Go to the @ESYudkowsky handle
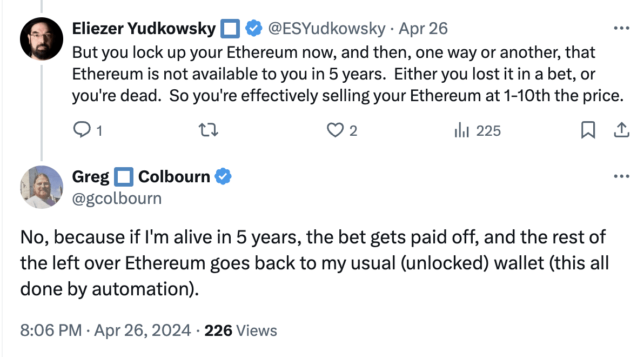The image size is (644, 357). tap(327, 28)
